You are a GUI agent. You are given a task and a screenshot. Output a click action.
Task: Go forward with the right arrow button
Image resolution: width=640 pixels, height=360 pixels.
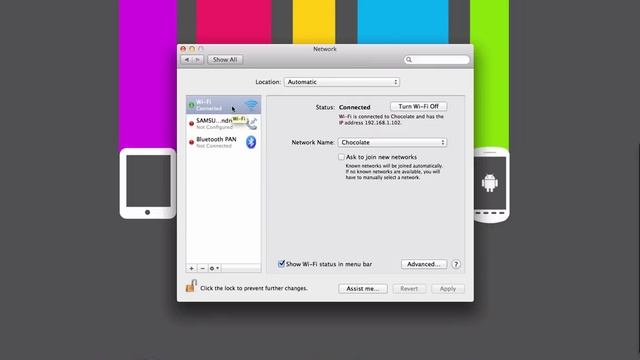pyautogui.click(x=198, y=60)
